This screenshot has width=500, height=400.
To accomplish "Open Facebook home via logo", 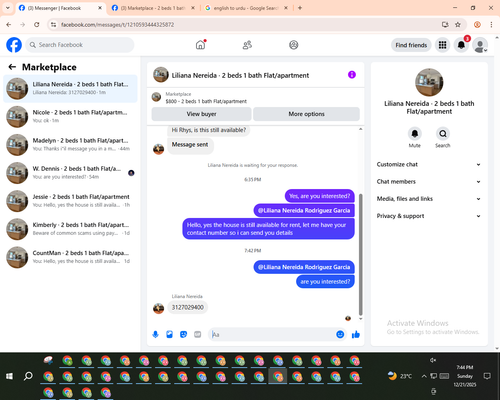I will pos(14,45).
